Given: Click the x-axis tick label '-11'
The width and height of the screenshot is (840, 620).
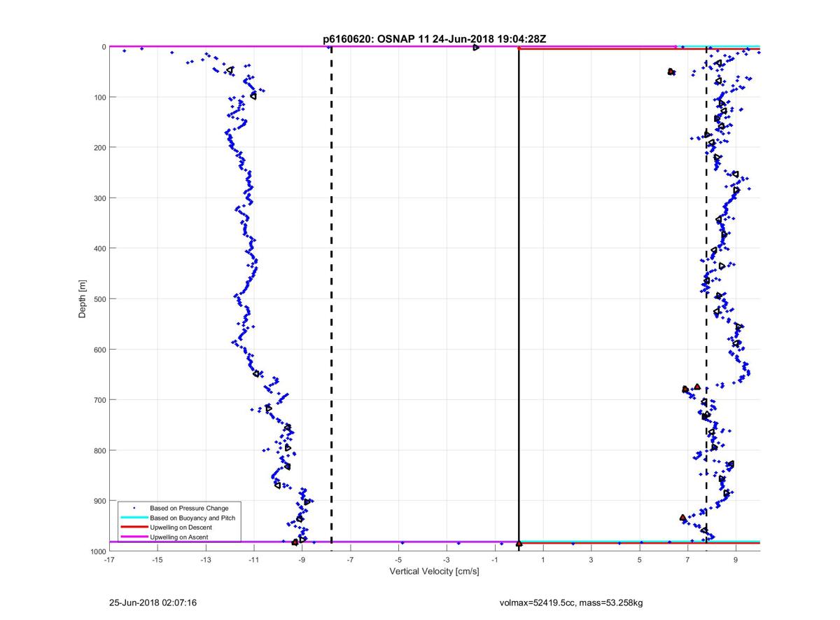Looking at the screenshot, I should click(x=253, y=560).
